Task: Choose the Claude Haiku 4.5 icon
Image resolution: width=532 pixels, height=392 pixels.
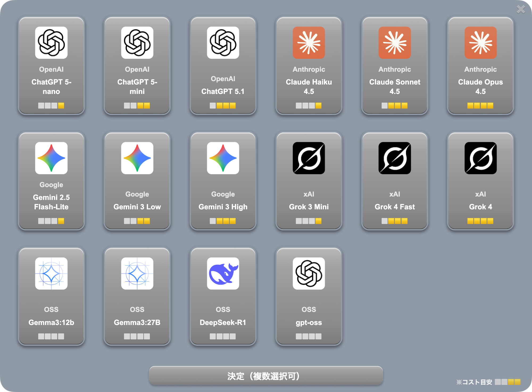Action: [309, 43]
